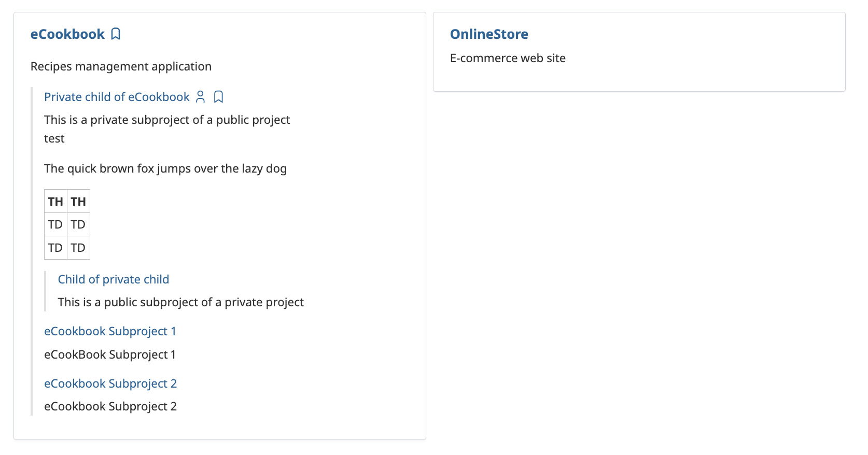Click the Recipes management application description
Image resolution: width=868 pixels, height=455 pixels.
point(121,66)
